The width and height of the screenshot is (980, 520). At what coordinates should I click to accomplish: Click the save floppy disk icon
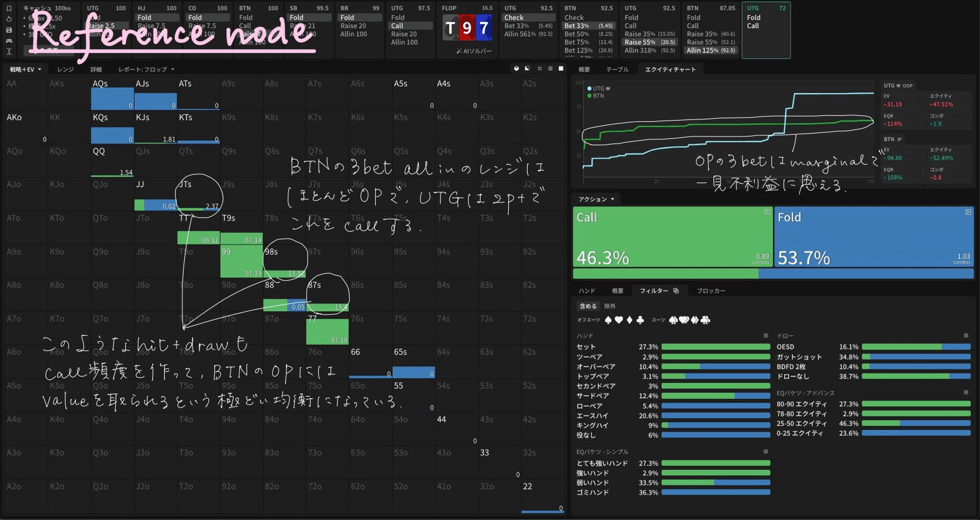tap(9, 30)
